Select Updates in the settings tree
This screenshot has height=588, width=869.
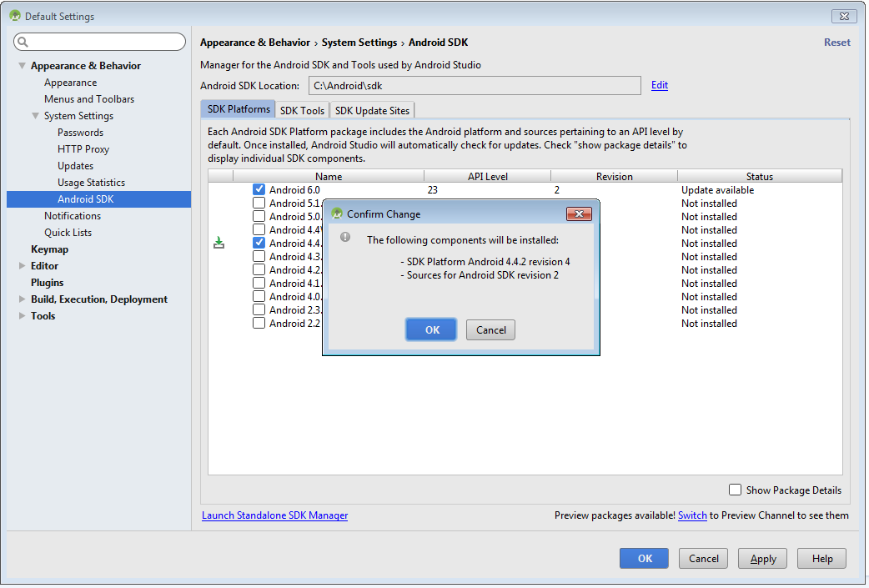click(75, 165)
